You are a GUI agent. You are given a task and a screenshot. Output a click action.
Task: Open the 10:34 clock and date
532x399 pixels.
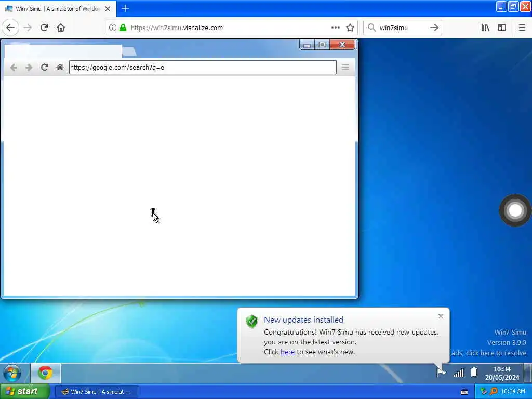(x=502, y=373)
